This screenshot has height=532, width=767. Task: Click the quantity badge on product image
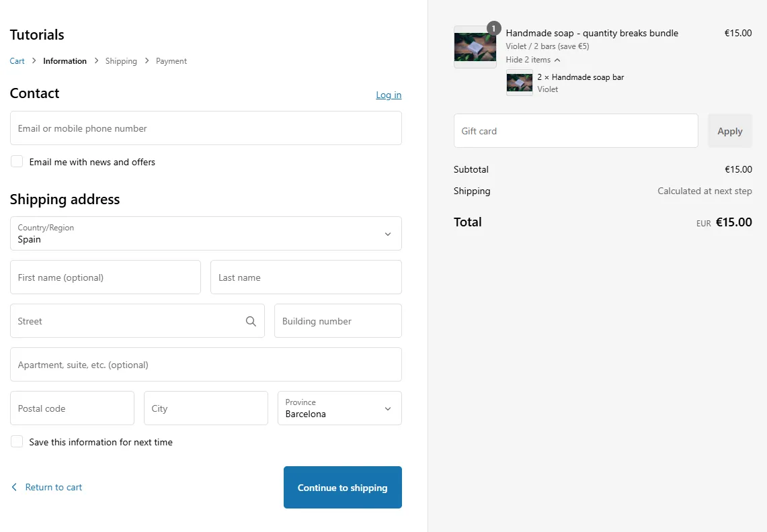coord(494,28)
